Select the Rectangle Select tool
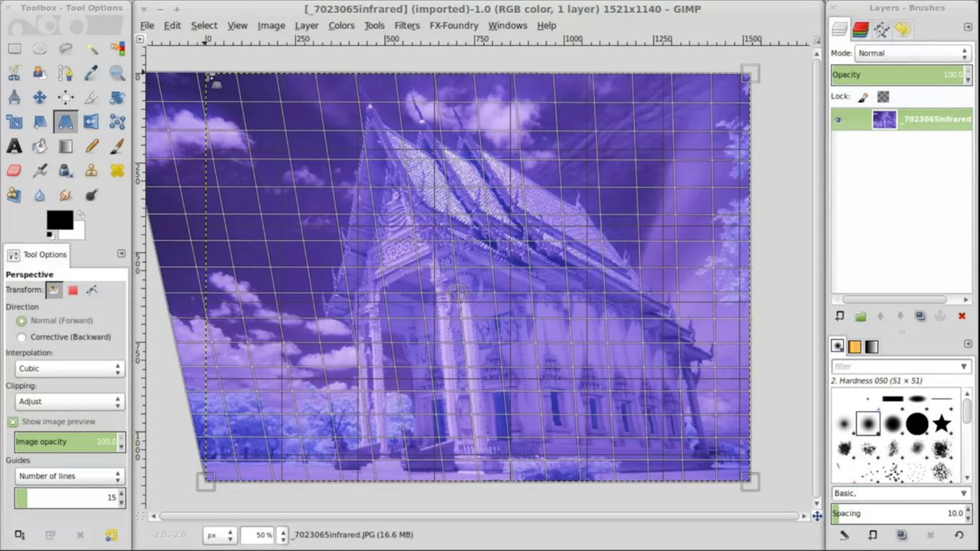 click(x=15, y=49)
